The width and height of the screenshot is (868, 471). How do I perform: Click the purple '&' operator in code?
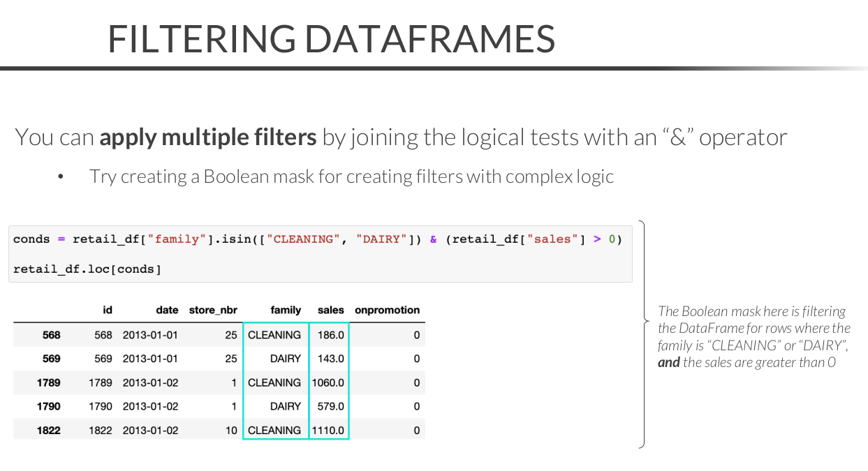pyautogui.click(x=433, y=239)
